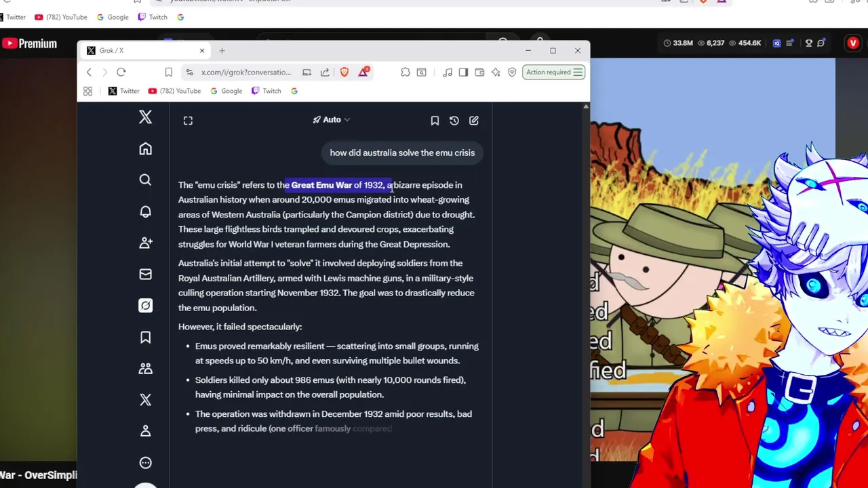Open Notifications bell in X sidebar
Screen dimensions: 868x488
click(x=145, y=211)
